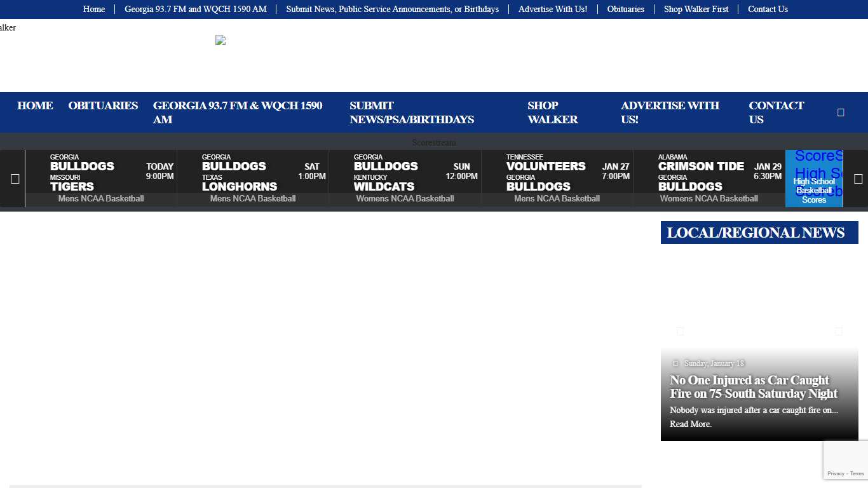Open the High School Basketball Scores tile
This screenshot has height=488, width=868.
[x=814, y=179]
